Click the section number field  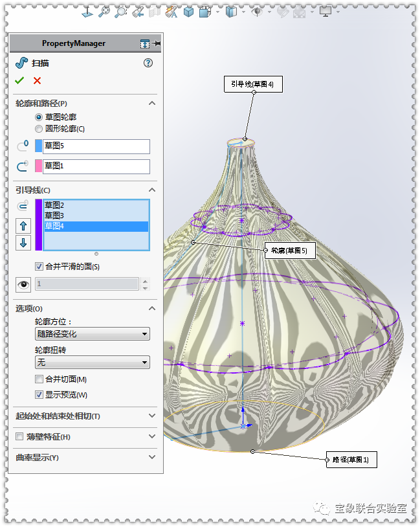[x=87, y=284]
